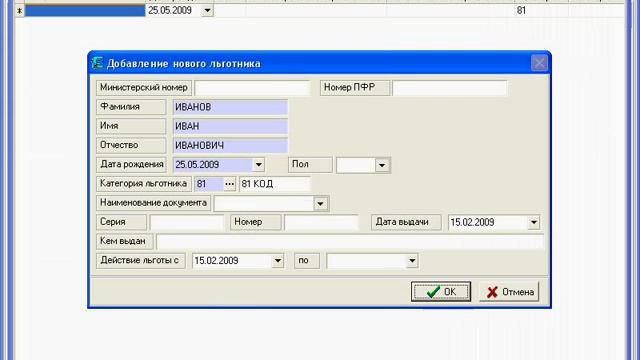640x360 pixels.
Task: Click the Отмена cancel button
Action: pos(509,292)
